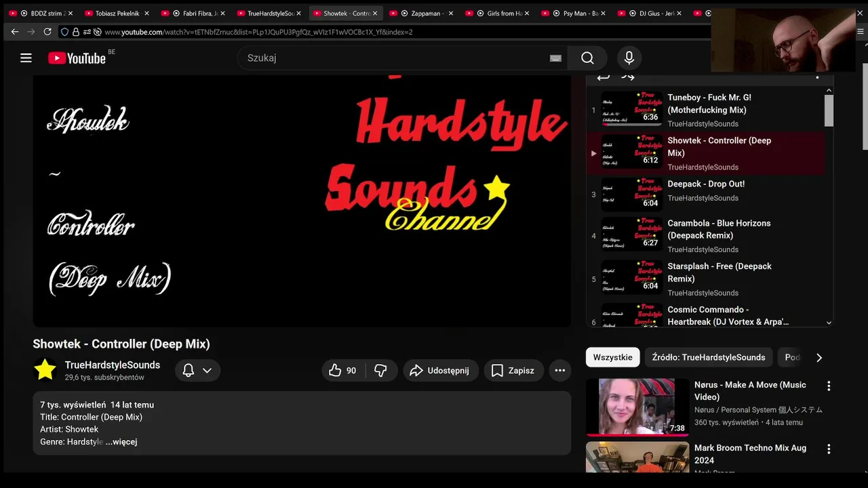
Task: Open playlist three-dot options menu
Action: coord(817,77)
